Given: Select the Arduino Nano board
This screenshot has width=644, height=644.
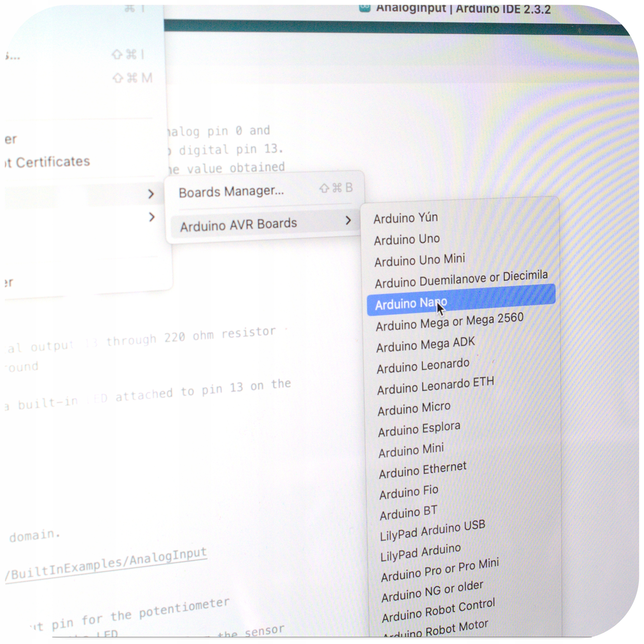Looking at the screenshot, I should coord(411,304).
